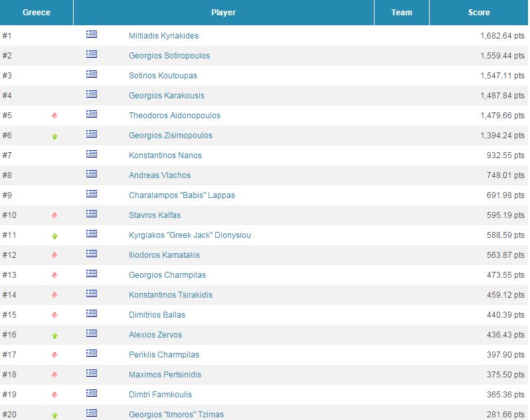Open Charalampos "Babis" Lappas profile
530x420 pixels.
[x=182, y=195]
